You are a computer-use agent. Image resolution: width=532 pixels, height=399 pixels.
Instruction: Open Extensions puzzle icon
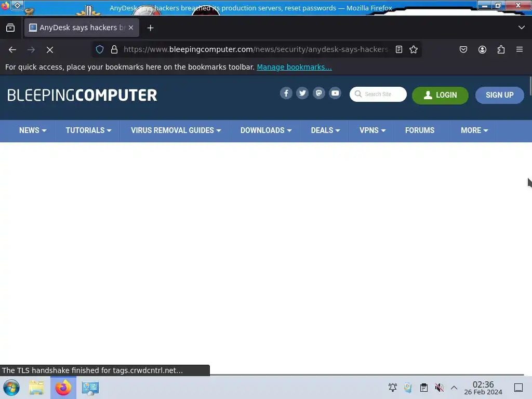click(501, 49)
